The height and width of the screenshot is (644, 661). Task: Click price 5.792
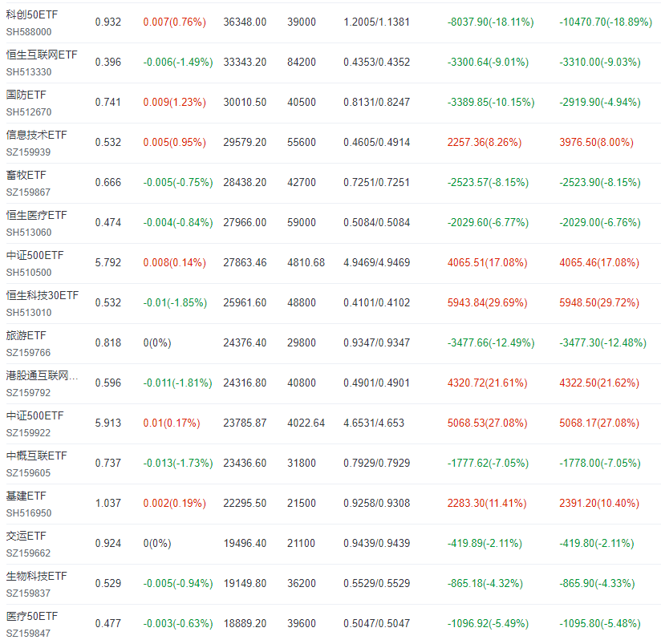(108, 262)
